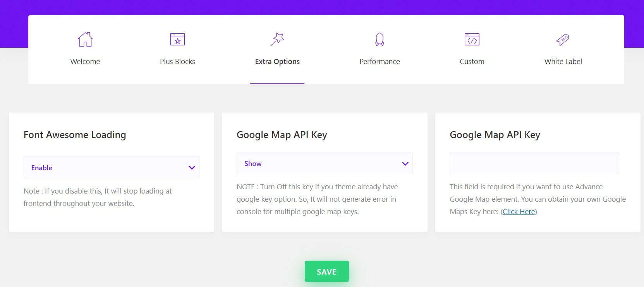Expand the Enable dropdown chevron arrow
This screenshot has height=287, width=644.
pos(192,168)
